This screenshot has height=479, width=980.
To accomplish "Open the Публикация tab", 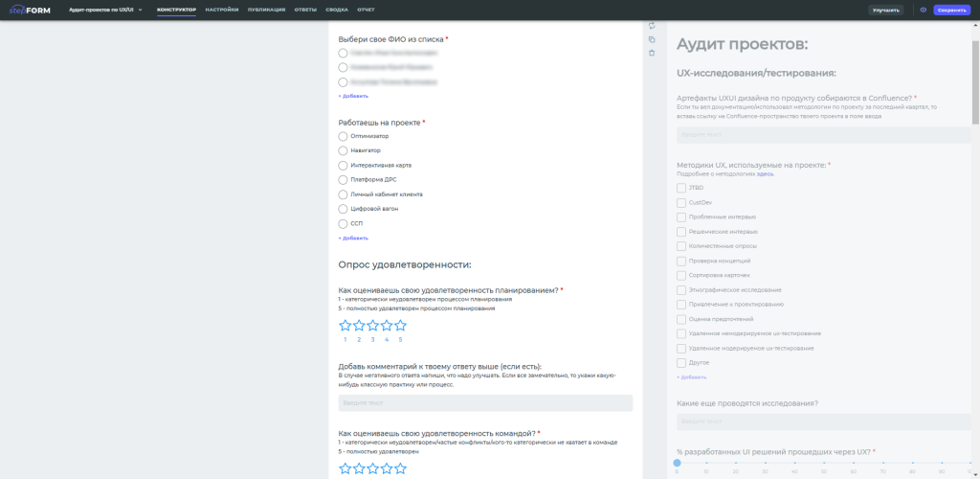I will (267, 10).
